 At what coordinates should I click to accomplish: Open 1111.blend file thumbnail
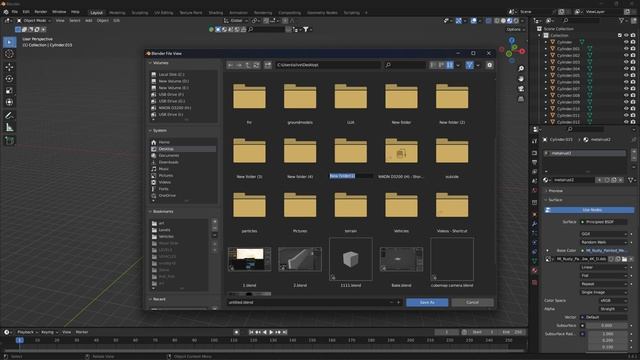[x=351, y=259]
